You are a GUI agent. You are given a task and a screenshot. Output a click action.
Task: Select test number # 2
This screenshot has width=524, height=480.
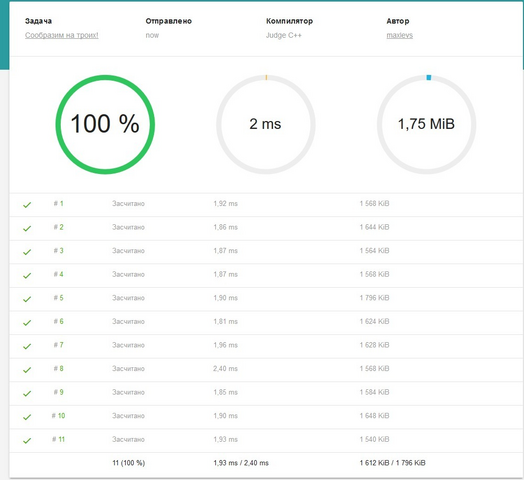coord(58,227)
